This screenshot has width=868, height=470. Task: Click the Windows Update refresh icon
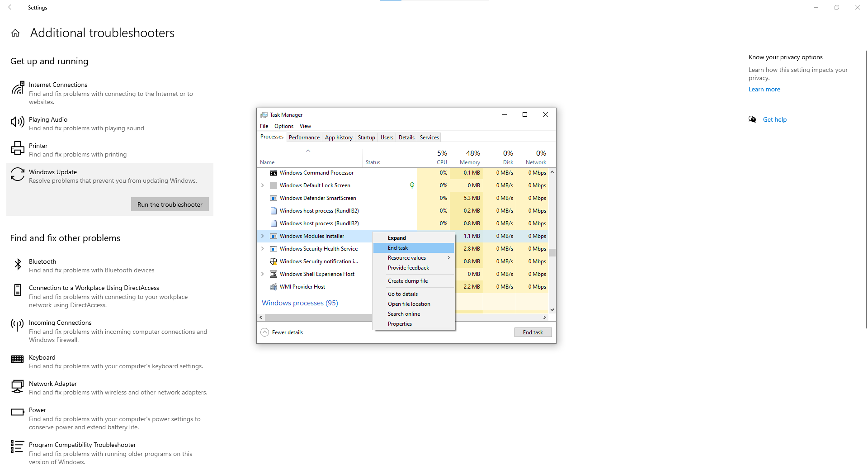click(18, 174)
